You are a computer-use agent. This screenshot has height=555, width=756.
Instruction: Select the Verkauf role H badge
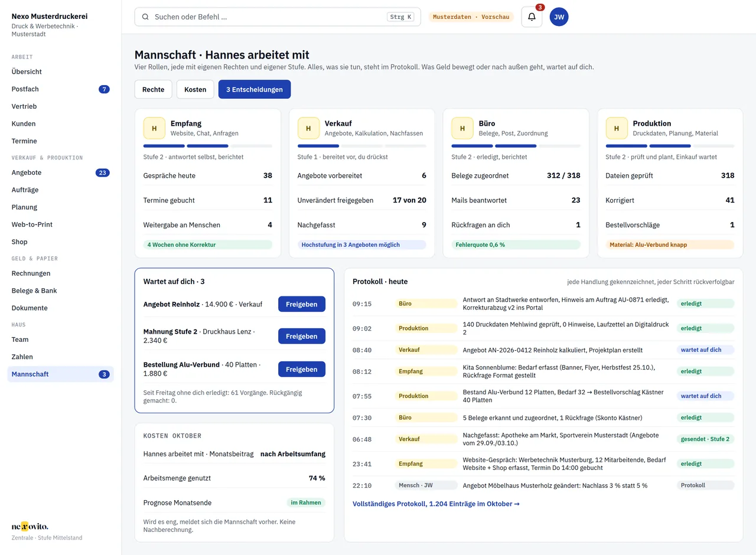tap(308, 128)
